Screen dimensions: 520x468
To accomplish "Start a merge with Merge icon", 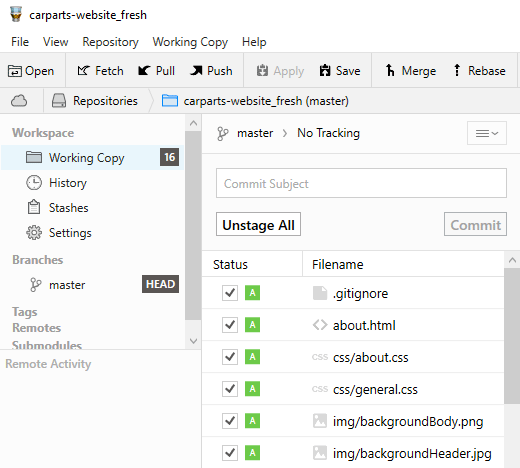I will point(390,70).
